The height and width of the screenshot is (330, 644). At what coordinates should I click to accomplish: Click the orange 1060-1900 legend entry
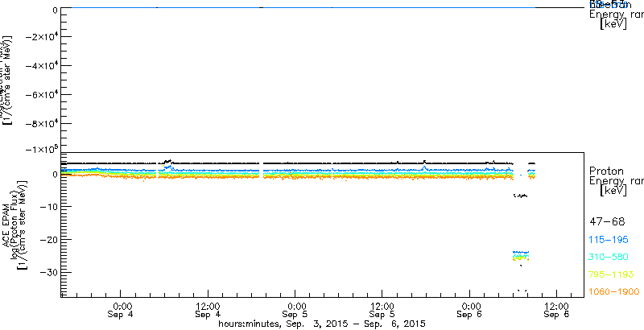(614, 291)
